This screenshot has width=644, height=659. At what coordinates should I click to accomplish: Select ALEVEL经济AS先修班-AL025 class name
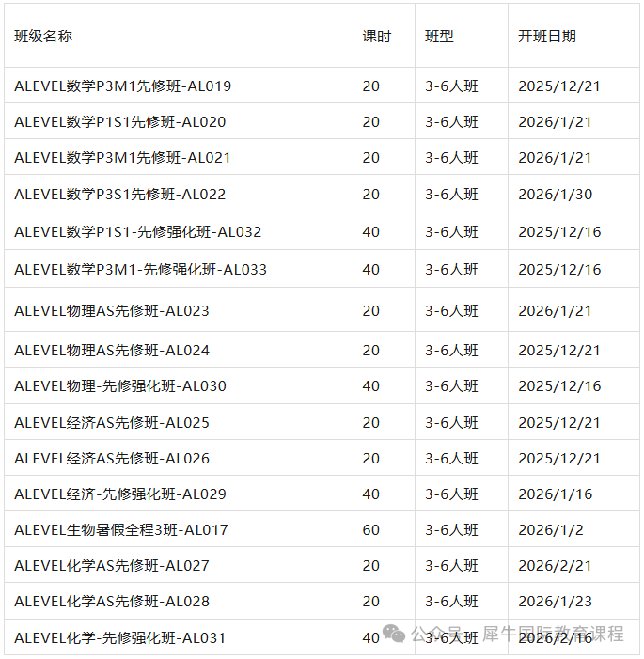(112, 422)
